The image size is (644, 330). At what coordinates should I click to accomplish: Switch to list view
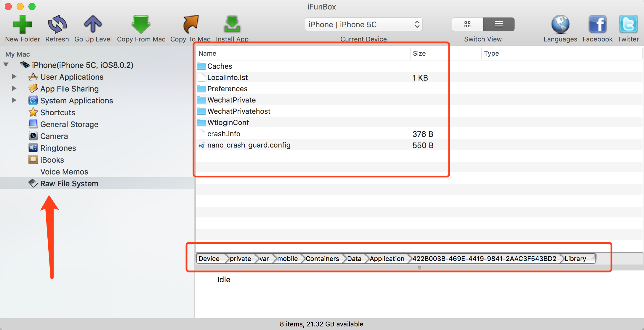point(499,24)
